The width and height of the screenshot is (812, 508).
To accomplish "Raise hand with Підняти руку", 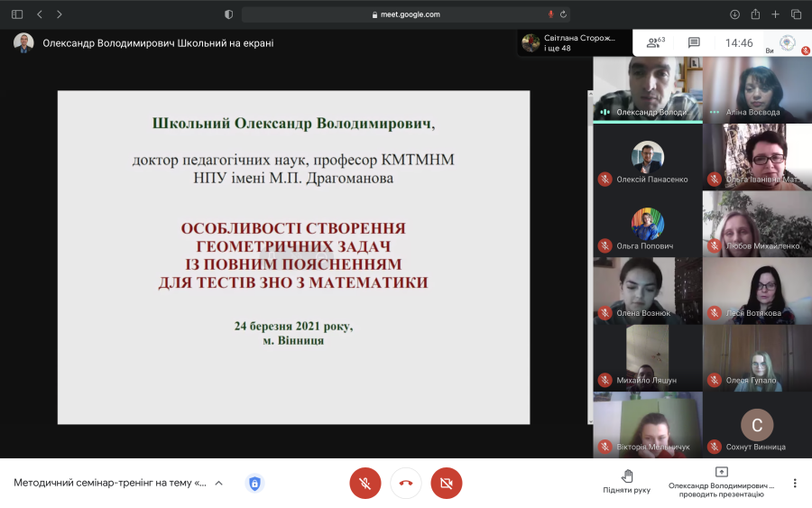I will pyautogui.click(x=627, y=482).
